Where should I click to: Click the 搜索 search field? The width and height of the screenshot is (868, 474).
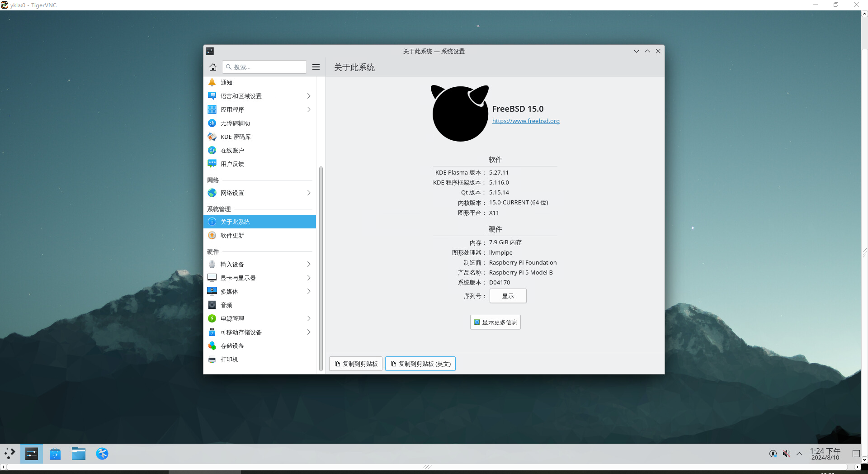click(x=264, y=67)
